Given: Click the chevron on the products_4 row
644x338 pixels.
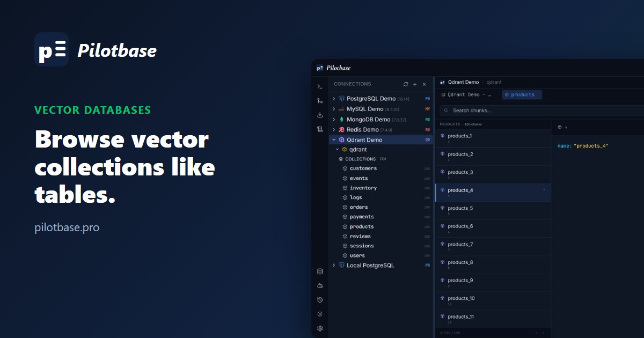Looking at the screenshot, I should click(544, 189).
